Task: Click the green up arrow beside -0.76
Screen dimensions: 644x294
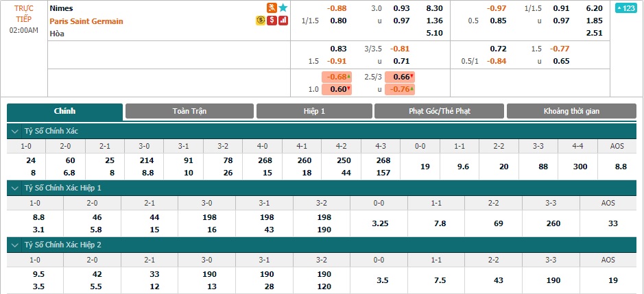Action: (412, 89)
